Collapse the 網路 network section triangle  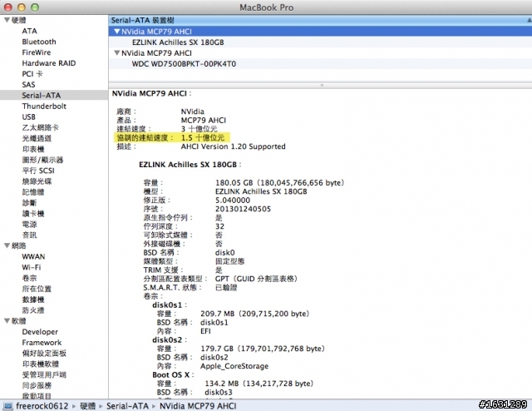7,245
